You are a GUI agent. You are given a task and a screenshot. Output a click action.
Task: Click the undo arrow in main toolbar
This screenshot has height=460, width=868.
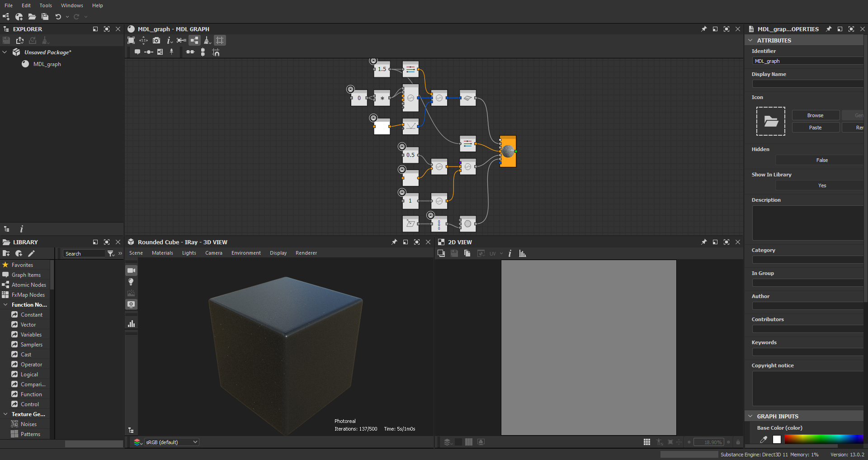click(x=58, y=17)
